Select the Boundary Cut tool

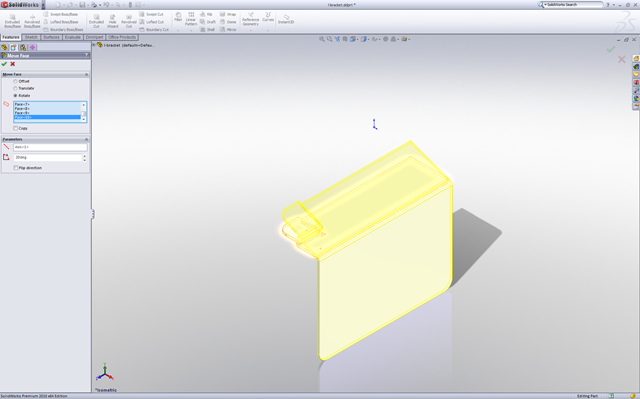point(154,29)
